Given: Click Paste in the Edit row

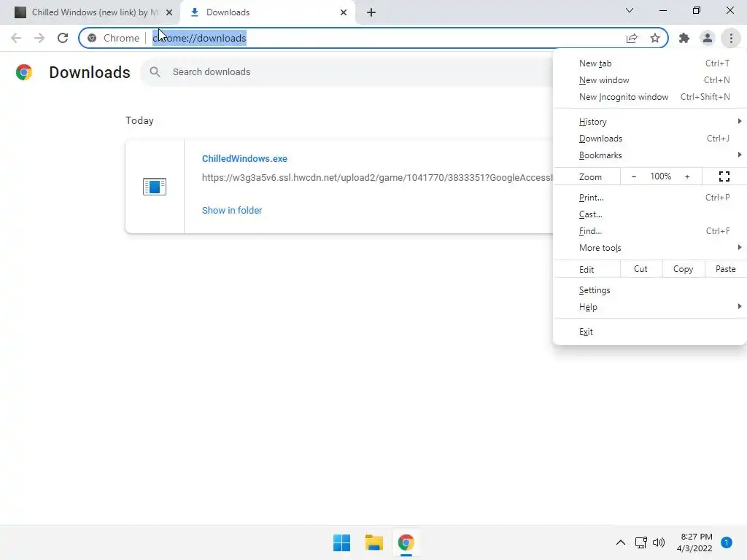Looking at the screenshot, I should [x=725, y=269].
